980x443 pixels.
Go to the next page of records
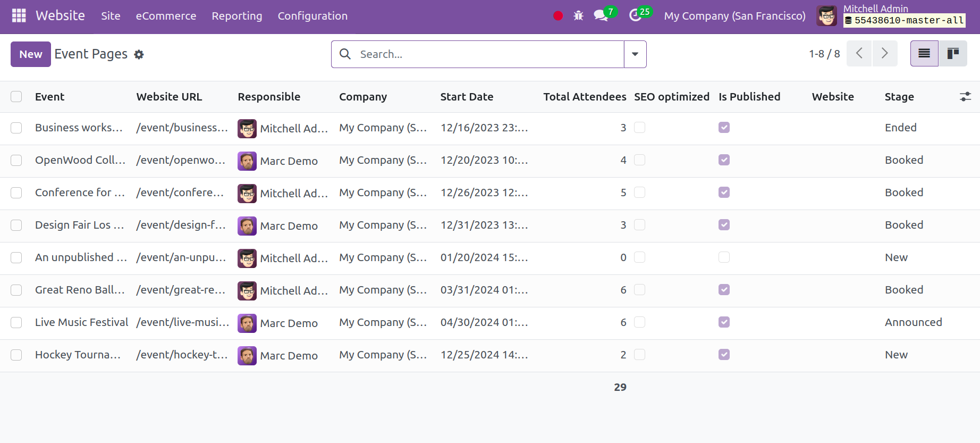[x=884, y=53]
